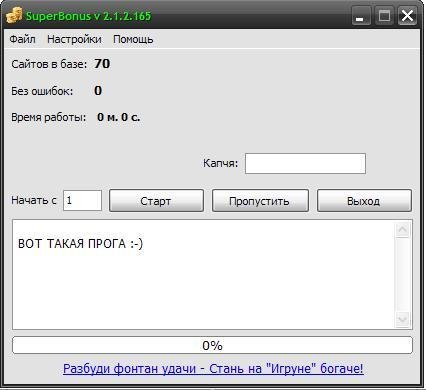Click the Старт button

click(156, 201)
